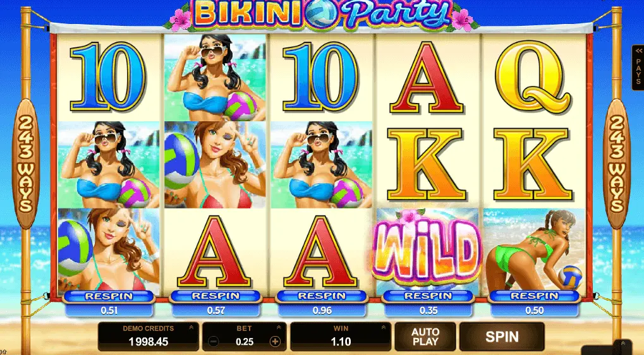Decrease bet with the minus icon

pos(214,341)
